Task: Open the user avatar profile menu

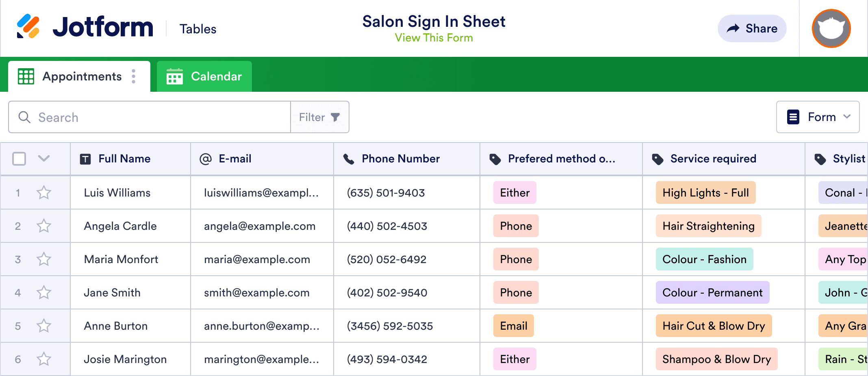Action: tap(831, 28)
